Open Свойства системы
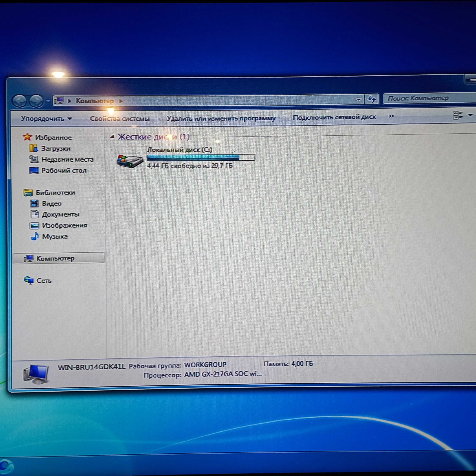This screenshot has width=476, height=476. (120, 119)
